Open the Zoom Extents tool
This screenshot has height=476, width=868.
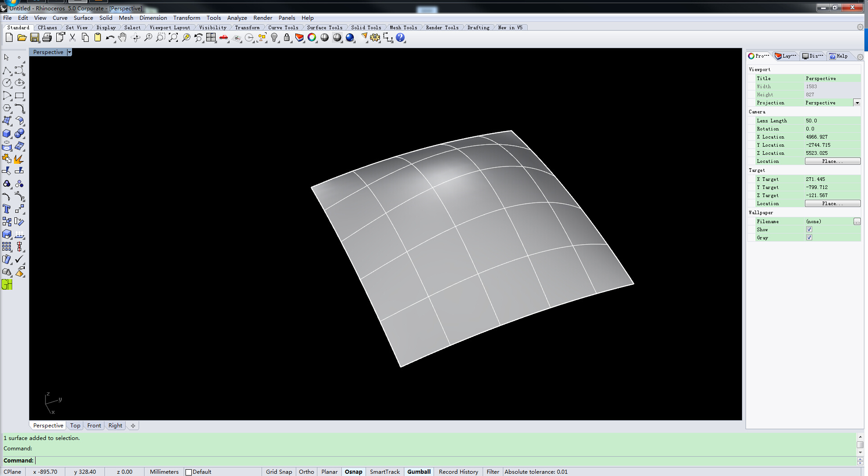[173, 38]
